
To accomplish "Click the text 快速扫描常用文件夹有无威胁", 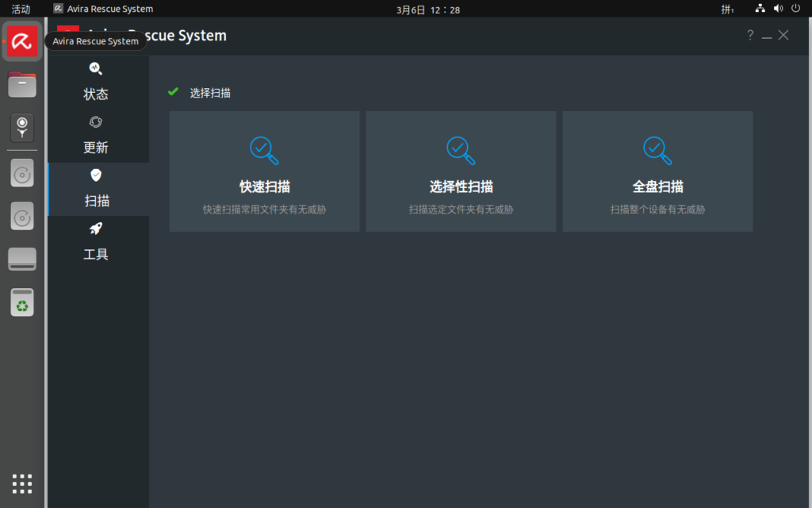I will [x=264, y=210].
